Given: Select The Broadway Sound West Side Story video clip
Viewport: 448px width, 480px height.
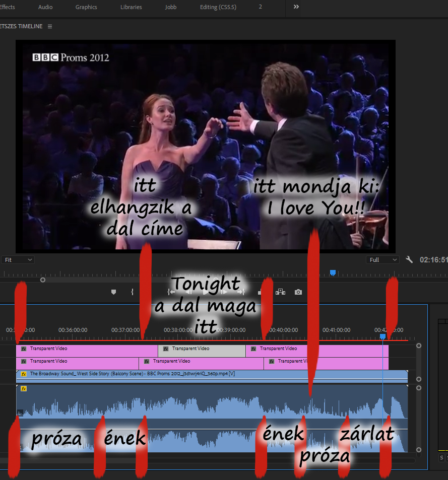Looking at the screenshot, I should pyautogui.click(x=212, y=376).
